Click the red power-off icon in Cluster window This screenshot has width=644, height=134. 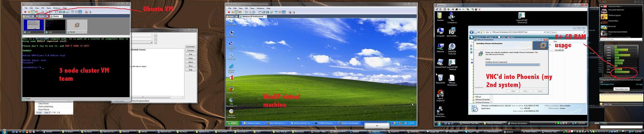(x=25, y=12)
